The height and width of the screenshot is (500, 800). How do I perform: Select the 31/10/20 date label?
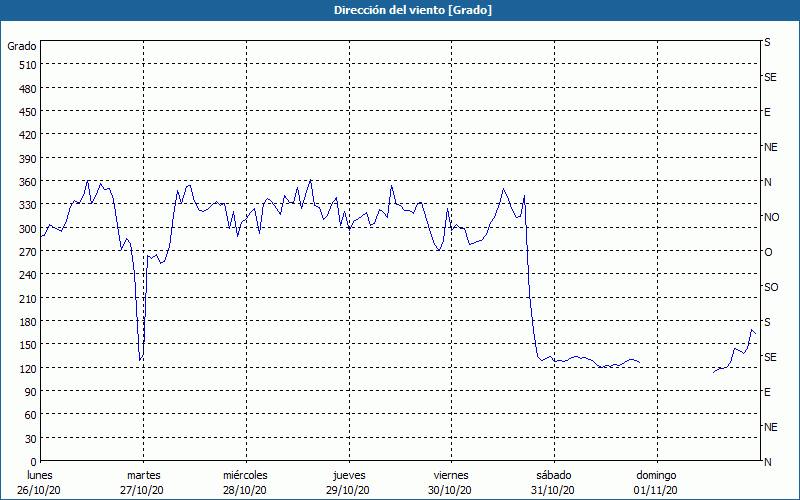click(x=553, y=490)
